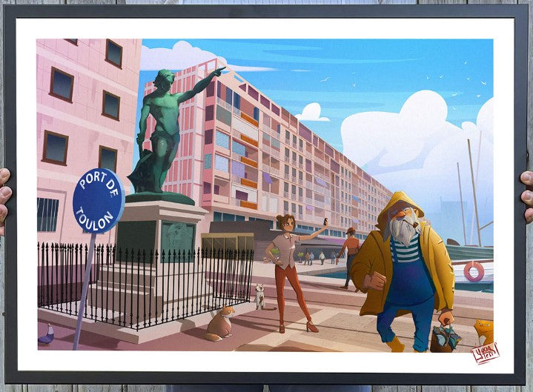Click the bag of fish the fisherman carries
The image size is (533, 392).
coord(446,337)
